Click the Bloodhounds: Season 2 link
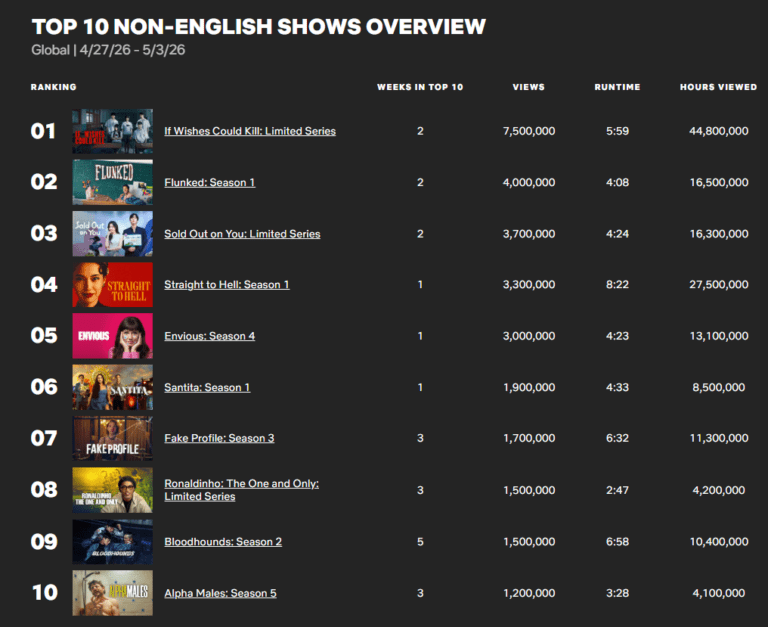The image size is (768, 627). tap(223, 542)
